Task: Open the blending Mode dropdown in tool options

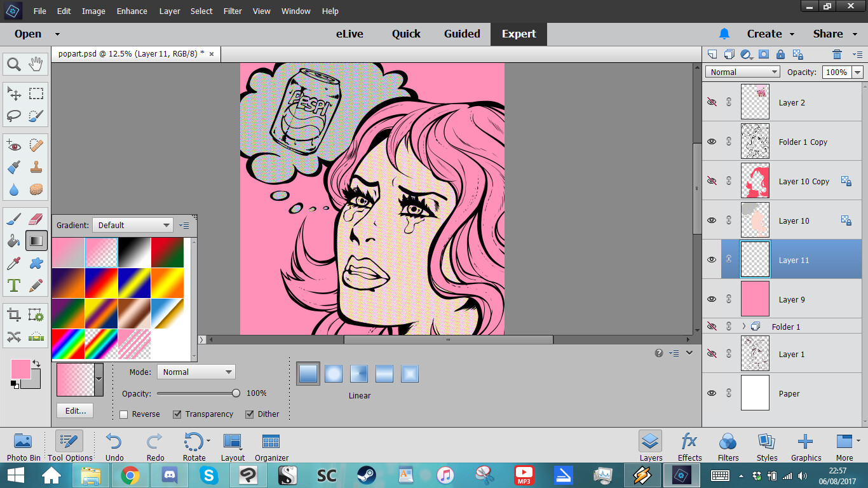Action: point(196,372)
